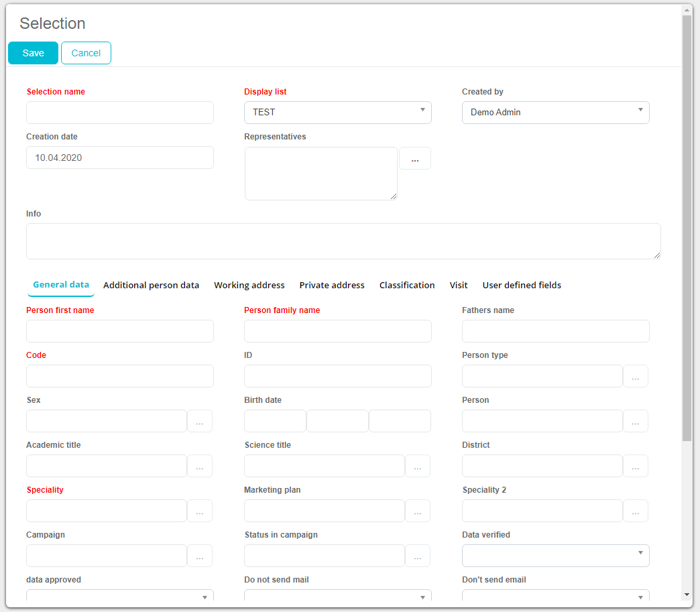Open the Person type lookup ellipsis button

[635, 377]
